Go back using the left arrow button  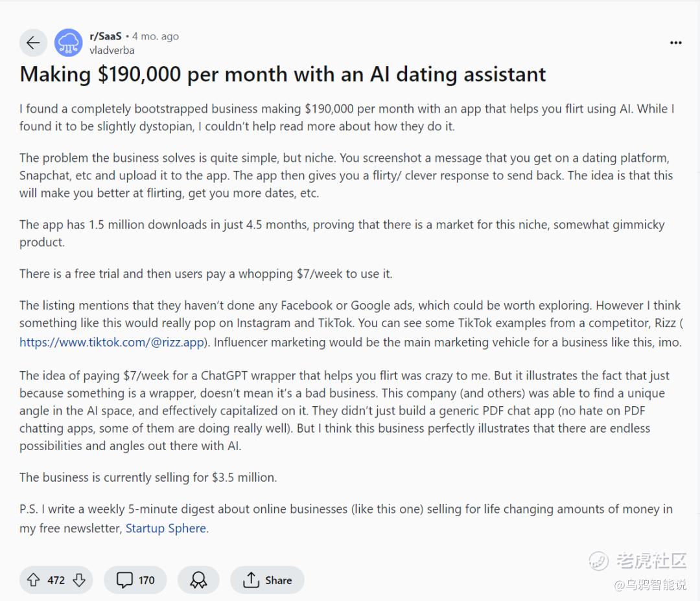coord(33,43)
